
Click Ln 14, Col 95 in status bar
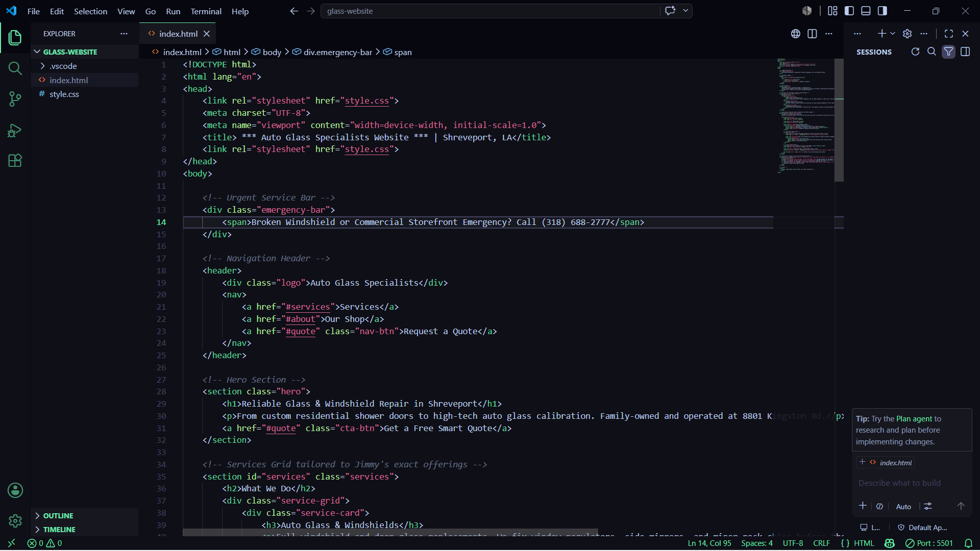tap(709, 543)
